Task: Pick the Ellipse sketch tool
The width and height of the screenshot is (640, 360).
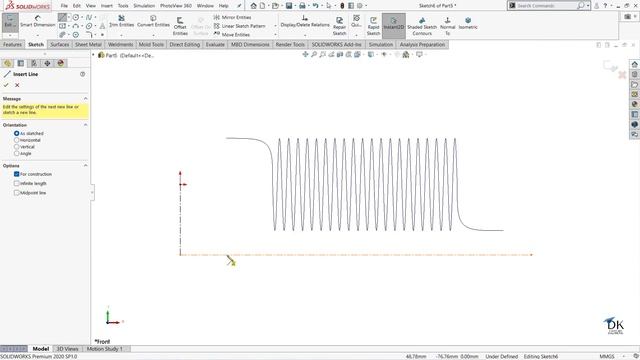Action: [89, 26]
